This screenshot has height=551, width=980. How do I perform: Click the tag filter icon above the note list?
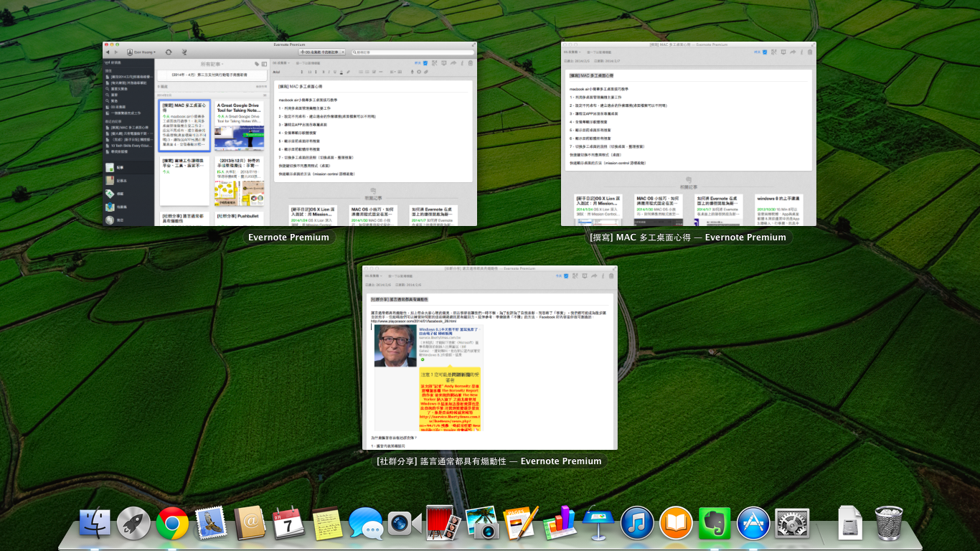coord(257,64)
